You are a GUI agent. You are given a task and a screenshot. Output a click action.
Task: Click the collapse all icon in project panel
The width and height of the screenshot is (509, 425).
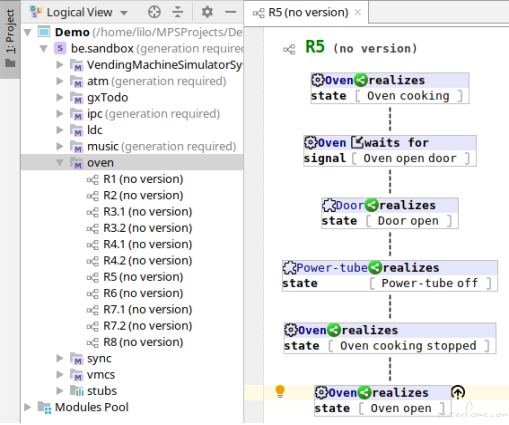(x=178, y=12)
